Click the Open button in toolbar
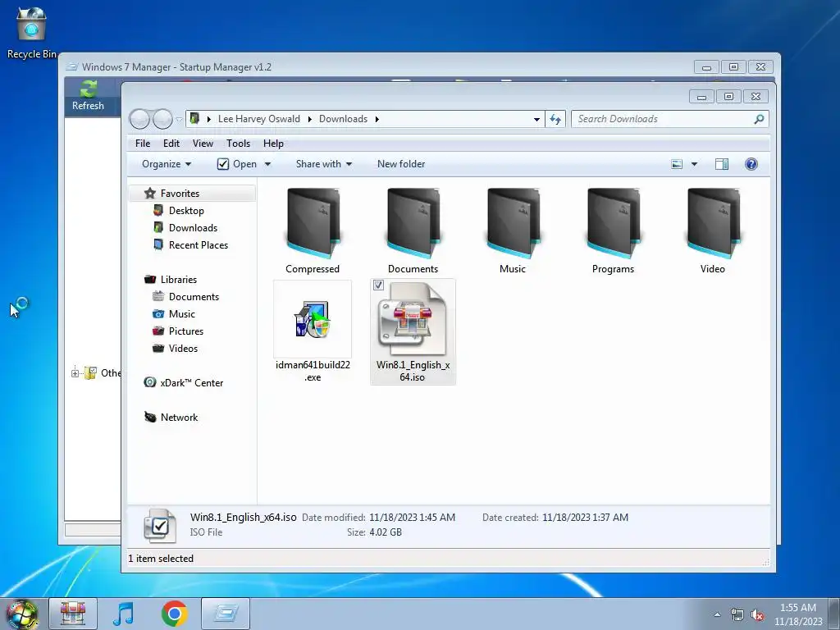Viewport: 840px width, 630px height. 237,164
